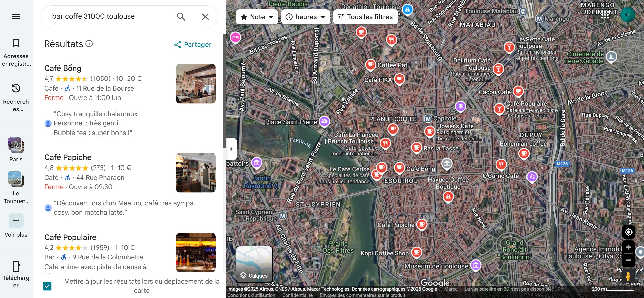This screenshot has height=298, width=644.
Task: Open recent searches history icon
Action: [16, 88]
